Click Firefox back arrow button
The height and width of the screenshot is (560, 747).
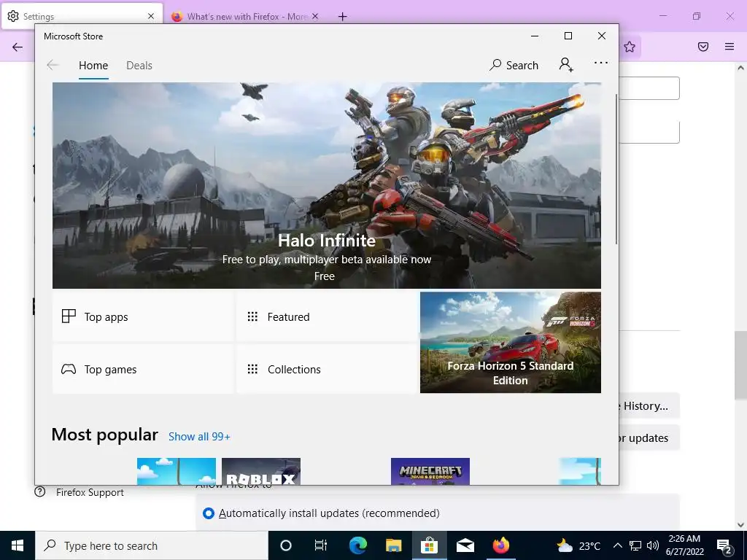click(x=18, y=47)
